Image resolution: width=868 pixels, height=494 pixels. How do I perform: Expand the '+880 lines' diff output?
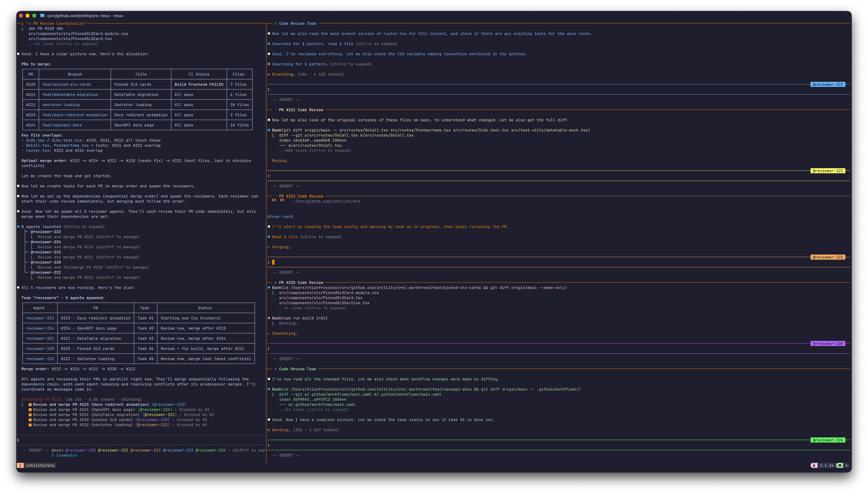(x=316, y=151)
